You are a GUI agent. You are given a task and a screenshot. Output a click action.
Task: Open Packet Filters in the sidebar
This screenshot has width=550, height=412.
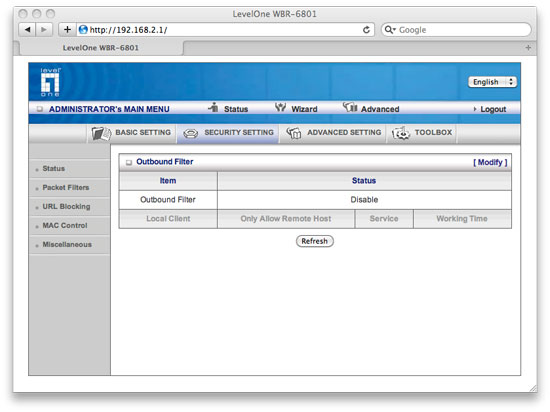[x=66, y=188]
